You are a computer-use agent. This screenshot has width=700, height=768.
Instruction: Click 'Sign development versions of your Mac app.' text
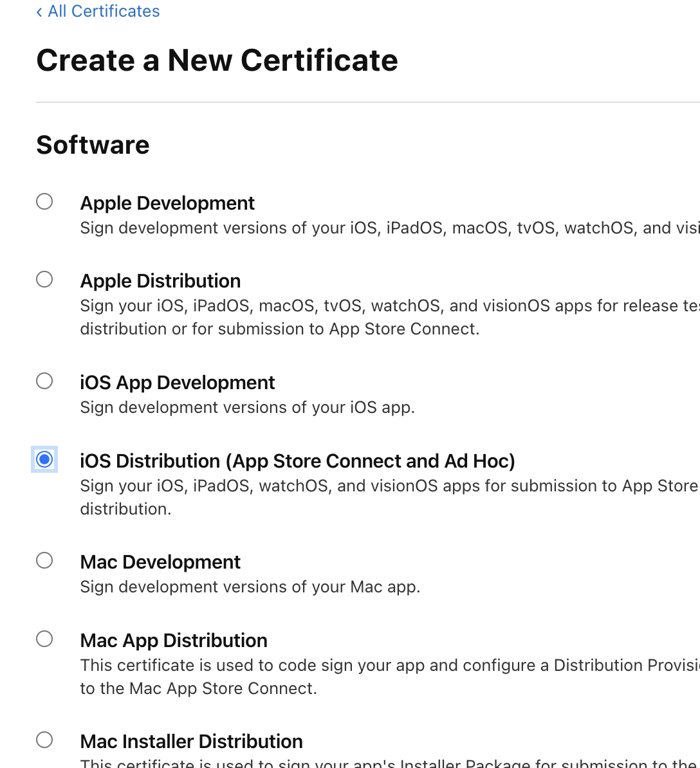pos(250,587)
